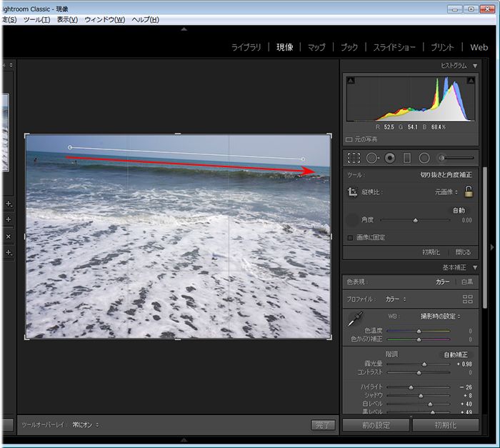Click the bottom 初期化 reset button
500x448 pixels.
[x=446, y=425]
